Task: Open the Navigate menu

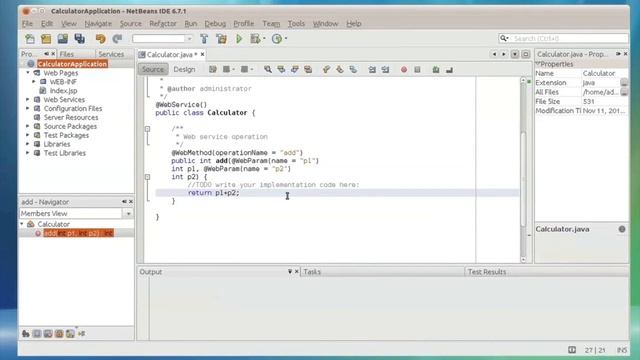Action: click(98, 24)
